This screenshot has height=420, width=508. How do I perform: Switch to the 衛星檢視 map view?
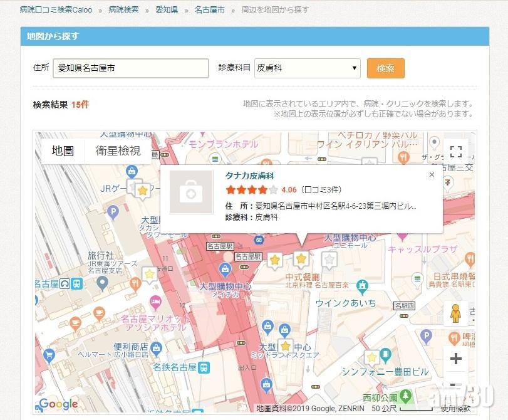pyautogui.click(x=117, y=150)
